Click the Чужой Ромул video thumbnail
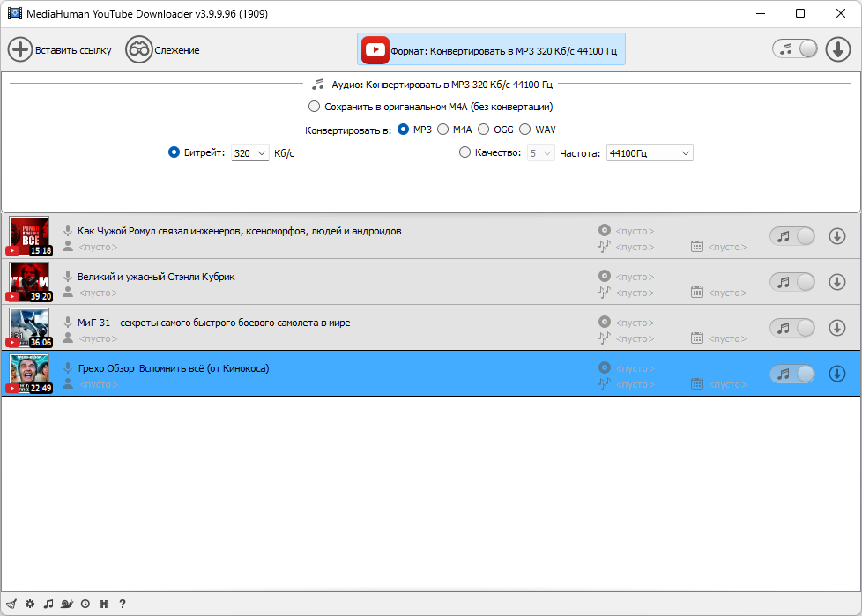 click(29, 236)
